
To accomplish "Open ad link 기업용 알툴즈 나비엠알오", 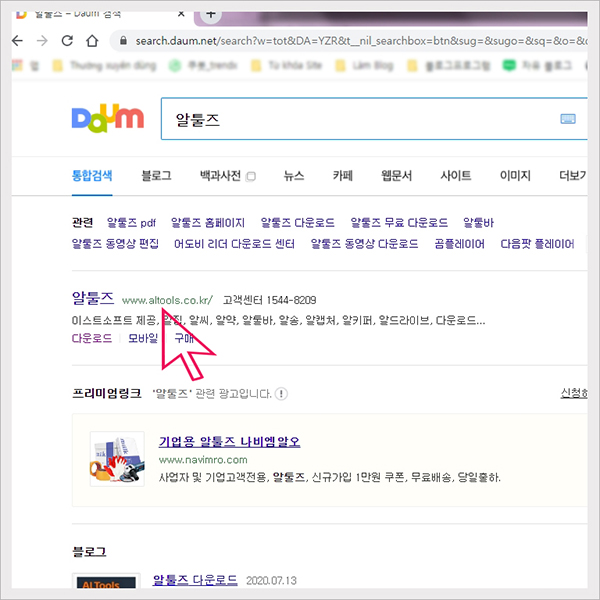I will coord(229,442).
